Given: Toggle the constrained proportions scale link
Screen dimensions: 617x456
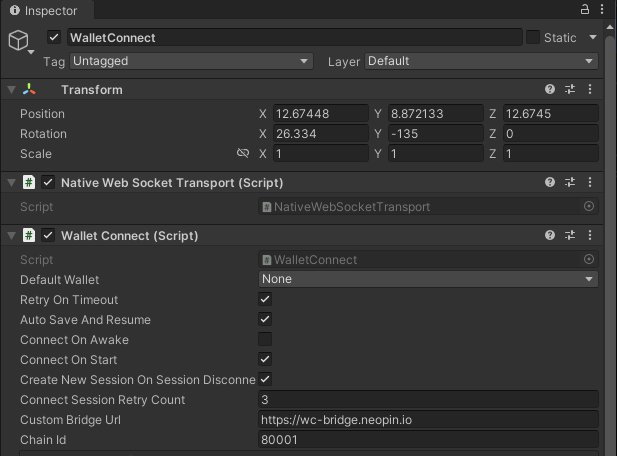Looking at the screenshot, I should (242, 154).
